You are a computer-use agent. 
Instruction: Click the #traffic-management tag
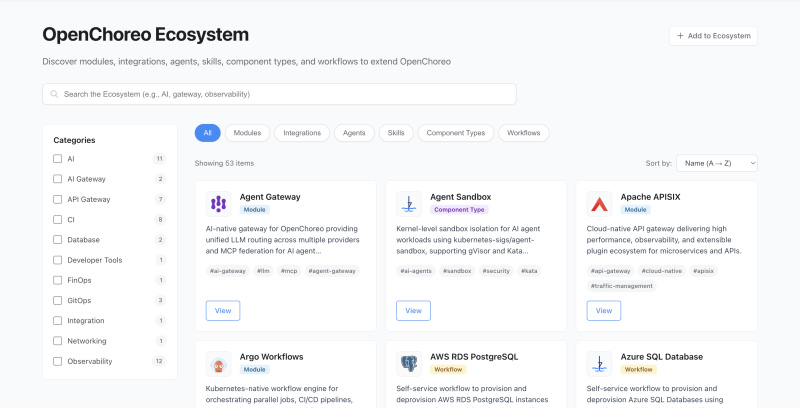coord(621,286)
